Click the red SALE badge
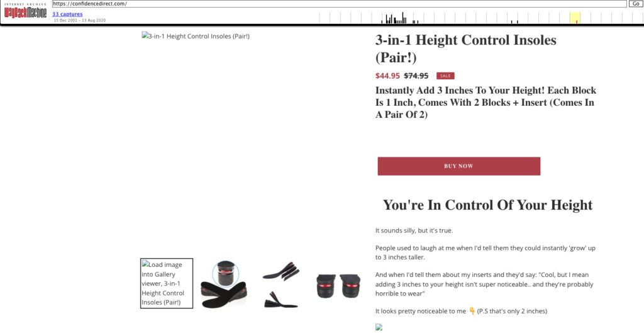The width and height of the screenshot is (644, 335). tap(445, 76)
